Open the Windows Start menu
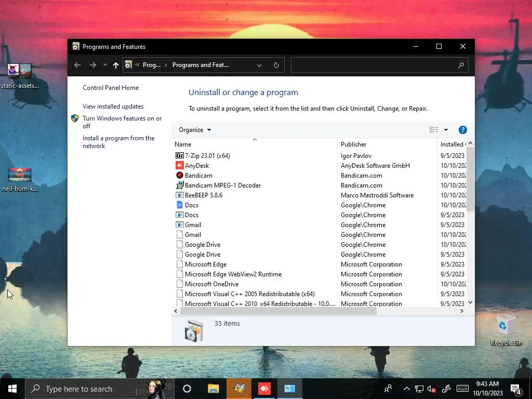The height and width of the screenshot is (399, 532). (12, 389)
